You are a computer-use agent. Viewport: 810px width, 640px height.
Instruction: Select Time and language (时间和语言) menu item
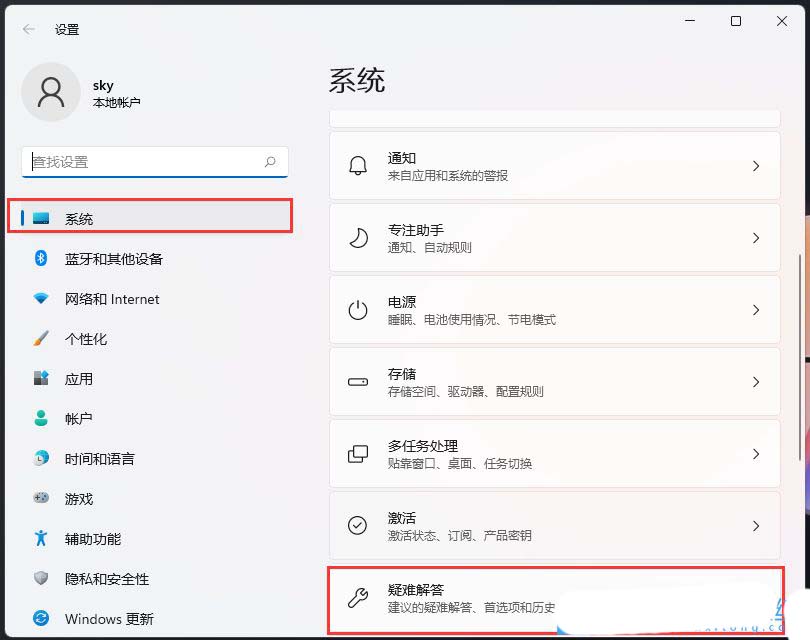pyautogui.click(x=99, y=459)
